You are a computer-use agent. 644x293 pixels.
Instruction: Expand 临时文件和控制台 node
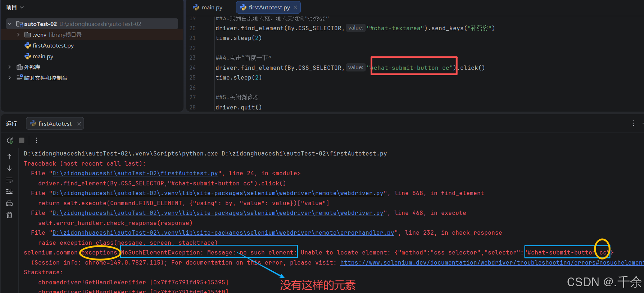[x=9, y=78]
